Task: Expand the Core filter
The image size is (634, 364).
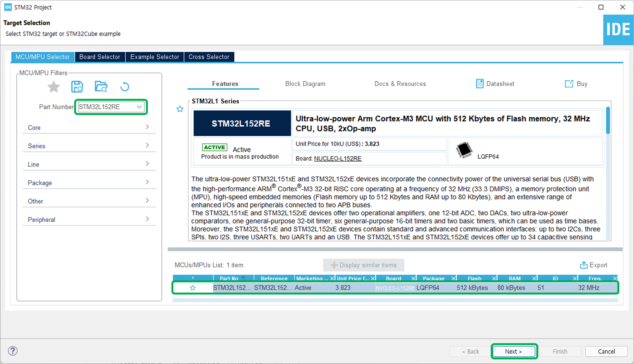Action: click(x=89, y=127)
